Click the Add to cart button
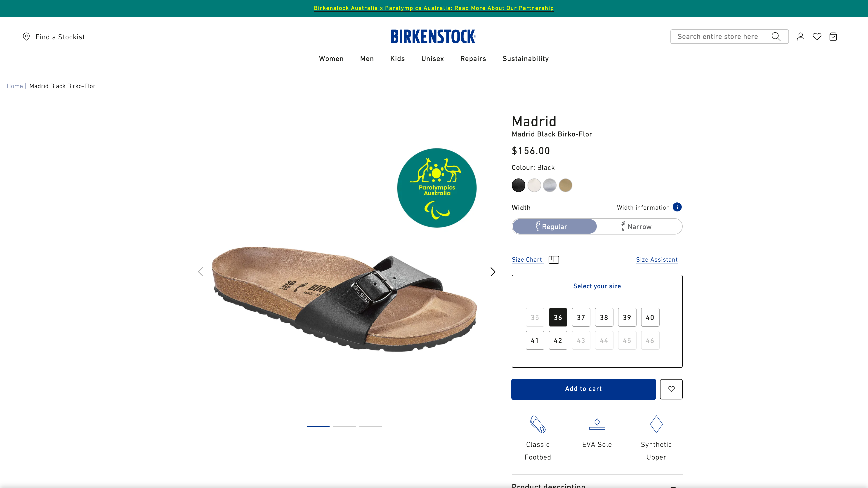The width and height of the screenshot is (868, 488). click(x=583, y=389)
